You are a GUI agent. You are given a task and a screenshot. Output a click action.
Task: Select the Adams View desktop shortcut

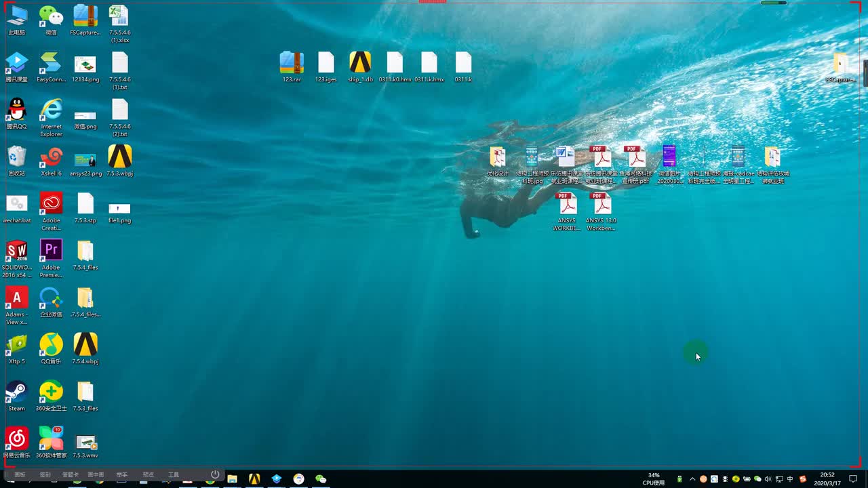(17, 305)
